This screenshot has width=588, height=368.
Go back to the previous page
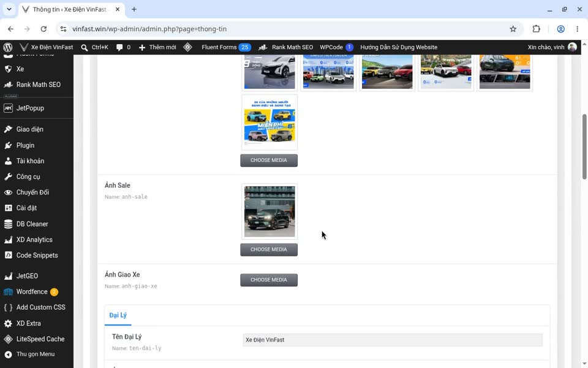pos(10,29)
